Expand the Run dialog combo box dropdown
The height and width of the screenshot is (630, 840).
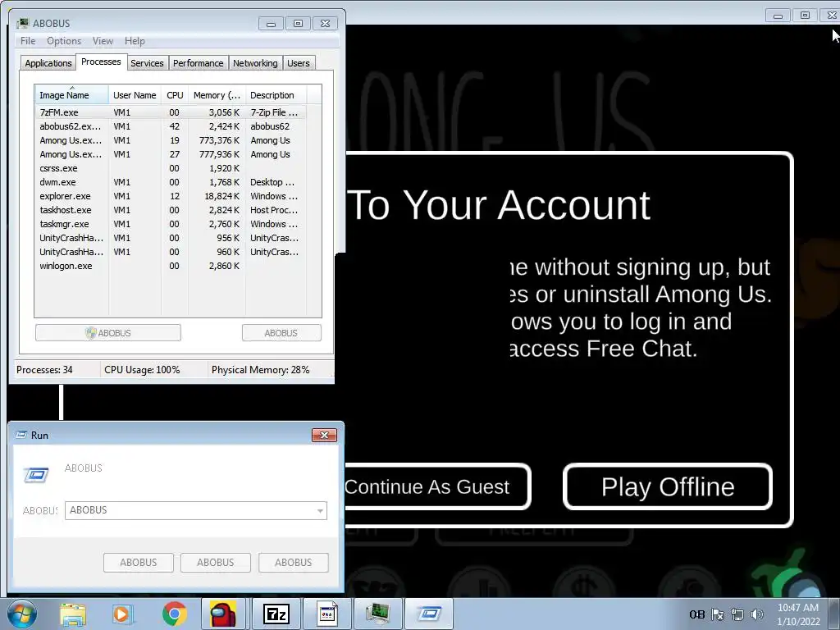(x=320, y=510)
